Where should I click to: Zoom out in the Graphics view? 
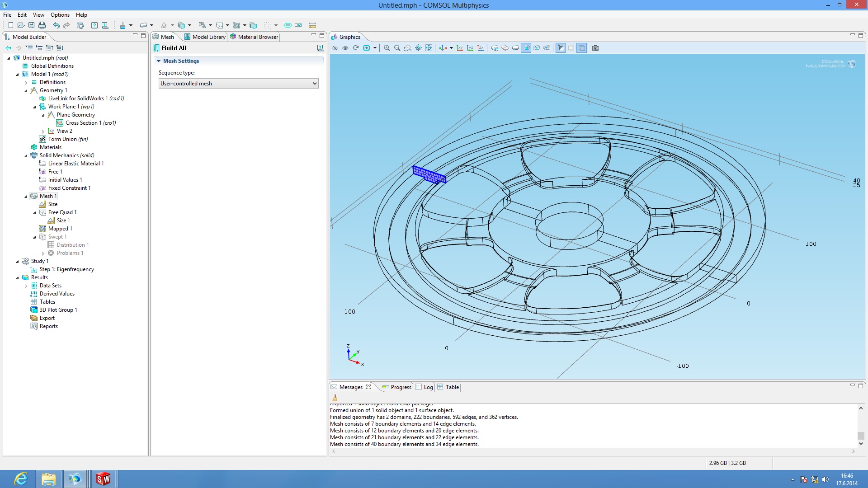(397, 48)
